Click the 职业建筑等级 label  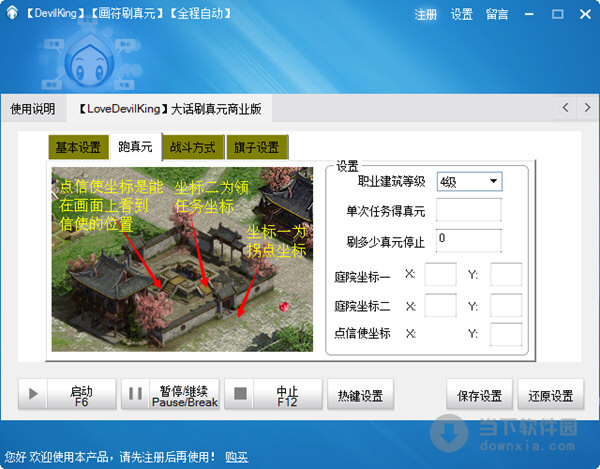[x=391, y=182]
